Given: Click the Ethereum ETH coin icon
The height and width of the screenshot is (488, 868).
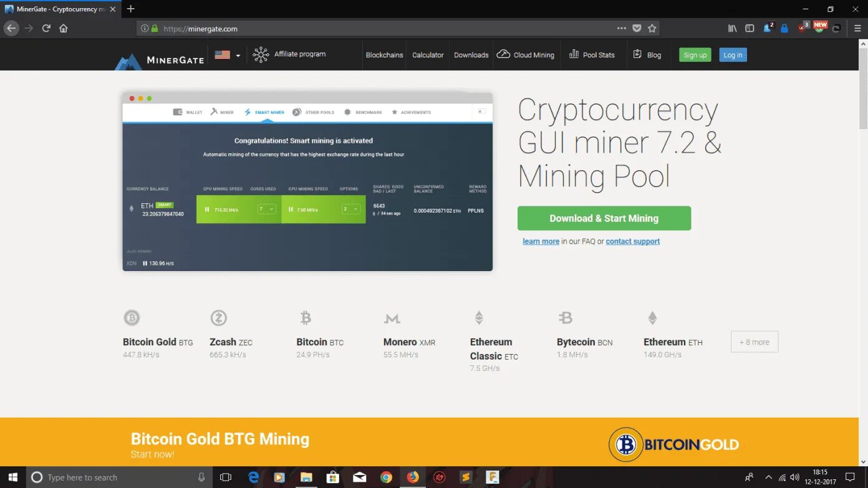Looking at the screenshot, I should [652, 318].
